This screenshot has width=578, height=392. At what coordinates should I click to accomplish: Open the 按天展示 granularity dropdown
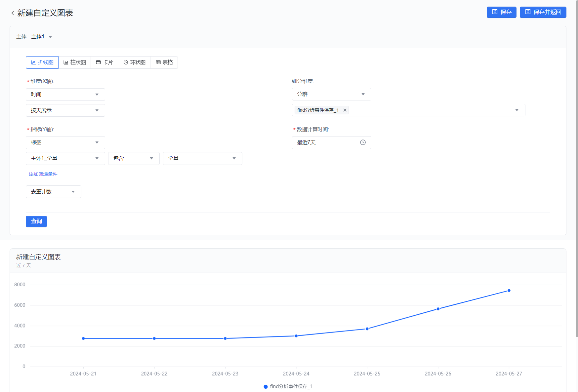(x=65, y=110)
